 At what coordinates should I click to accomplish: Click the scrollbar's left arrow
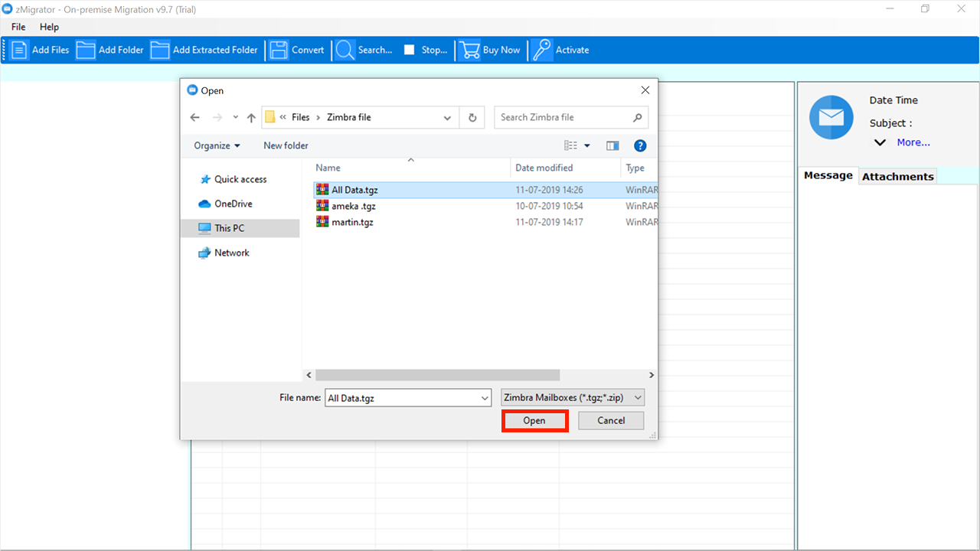(x=309, y=375)
